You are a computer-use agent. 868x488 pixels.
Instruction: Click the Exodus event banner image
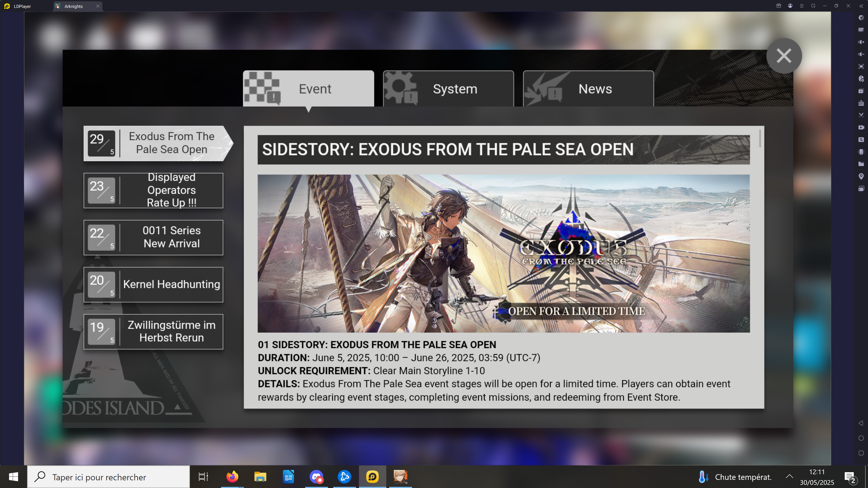pyautogui.click(x=504, y=253)
